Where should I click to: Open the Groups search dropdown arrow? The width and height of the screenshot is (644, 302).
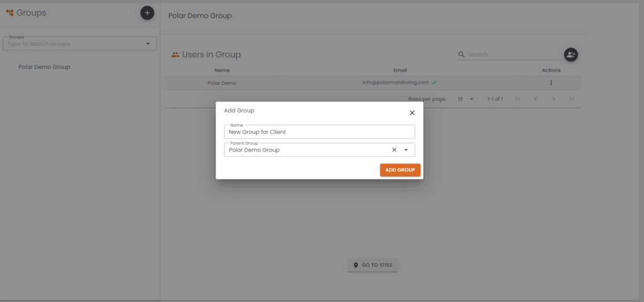point(148,44)
